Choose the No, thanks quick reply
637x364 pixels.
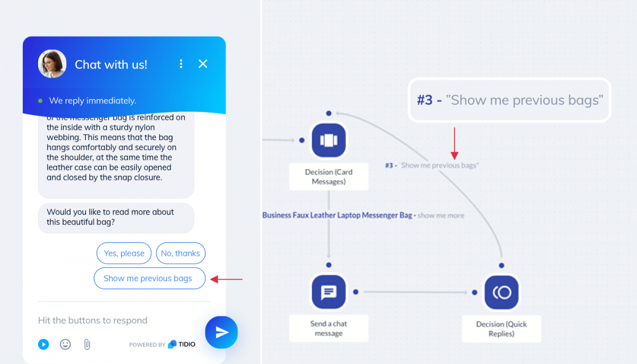[x=180, y=253]
